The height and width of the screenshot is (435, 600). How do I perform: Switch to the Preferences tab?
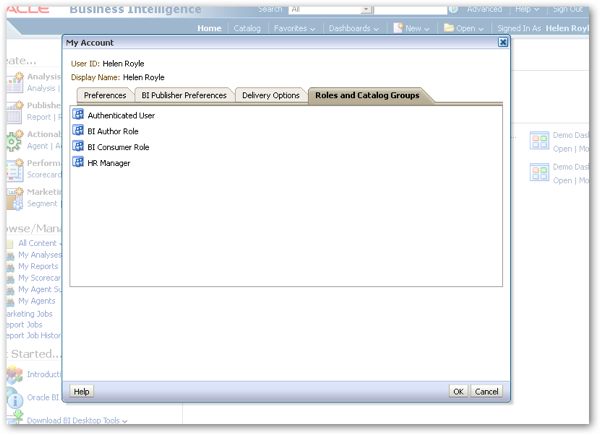(105, 95)
